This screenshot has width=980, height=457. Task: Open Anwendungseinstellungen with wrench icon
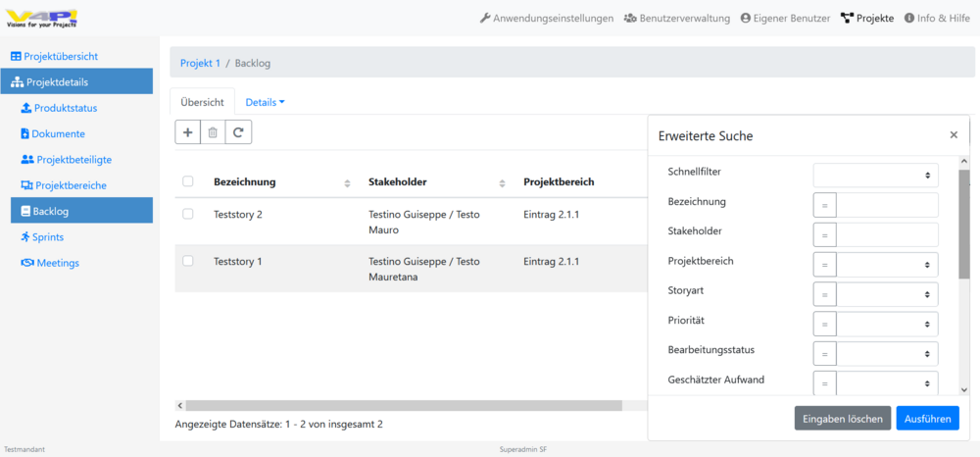click(x=547, y=18)
